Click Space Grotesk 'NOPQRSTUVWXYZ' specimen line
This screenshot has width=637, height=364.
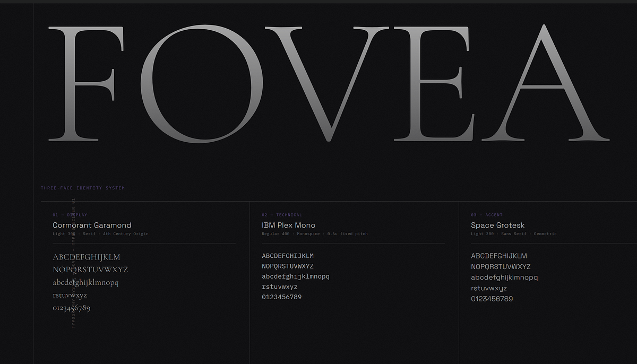click(501, 267)
